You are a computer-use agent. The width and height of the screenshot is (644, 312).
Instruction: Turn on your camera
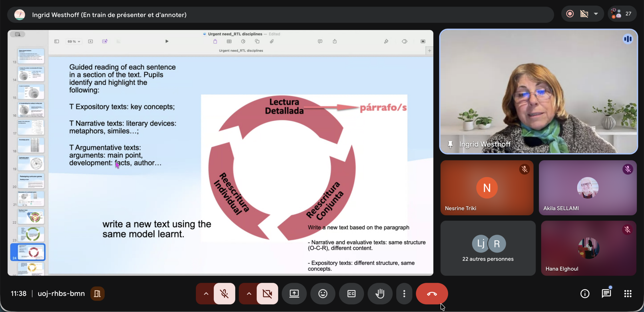[x=267, y=294]
